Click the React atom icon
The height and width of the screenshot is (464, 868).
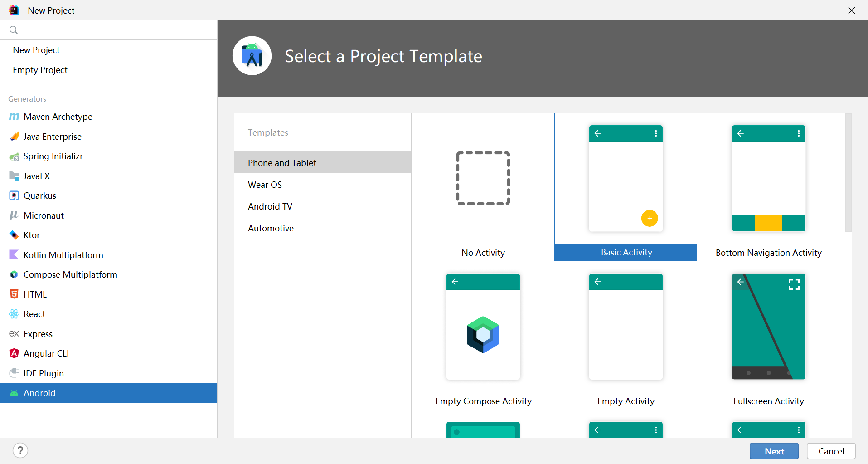click(x=14, y=314)
